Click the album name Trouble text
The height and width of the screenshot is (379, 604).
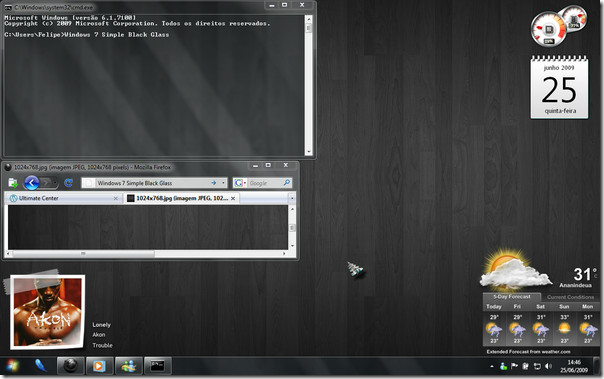(102, 345)
